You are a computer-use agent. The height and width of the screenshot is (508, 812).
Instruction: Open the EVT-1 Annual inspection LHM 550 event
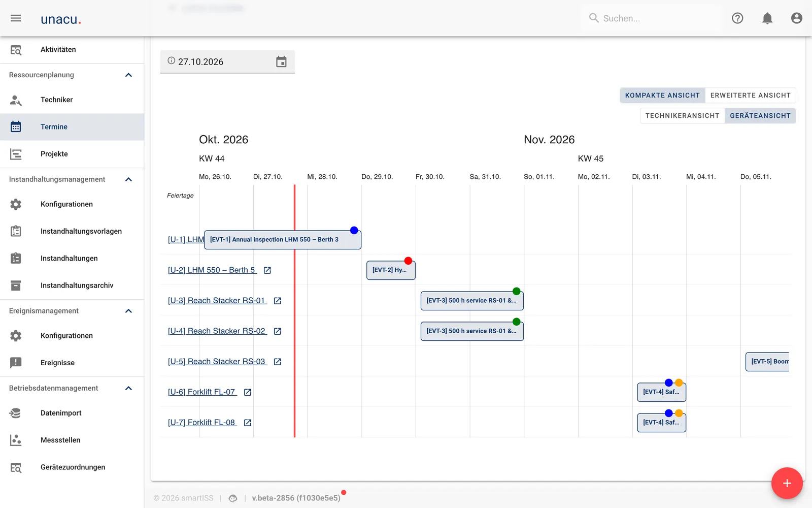tap(283, 240)
